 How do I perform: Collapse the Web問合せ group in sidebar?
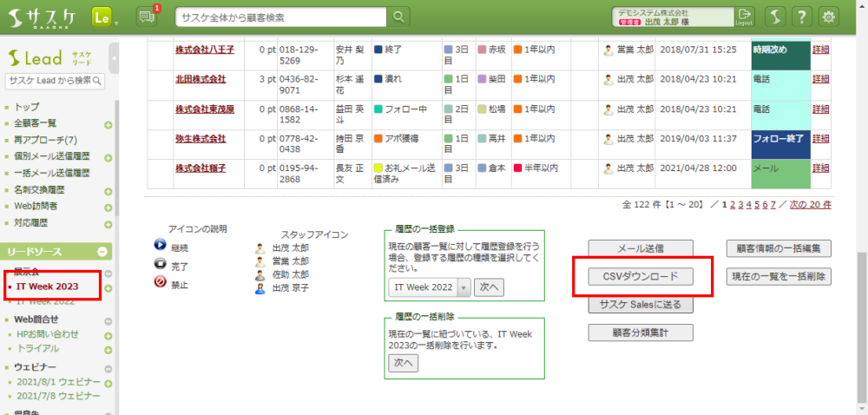pyautogui.click(x=108, y=319)
